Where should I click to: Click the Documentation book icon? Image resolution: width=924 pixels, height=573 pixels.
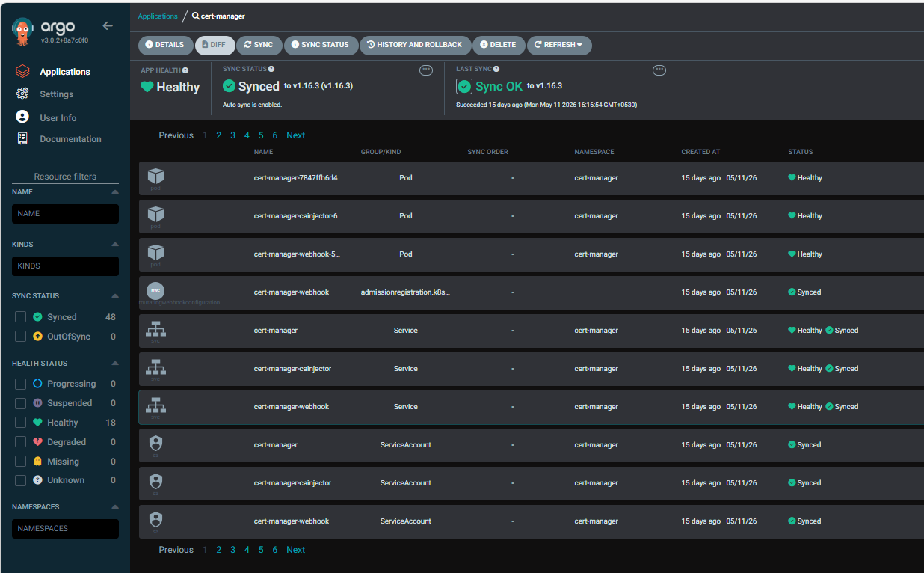(x=22, y=138)
